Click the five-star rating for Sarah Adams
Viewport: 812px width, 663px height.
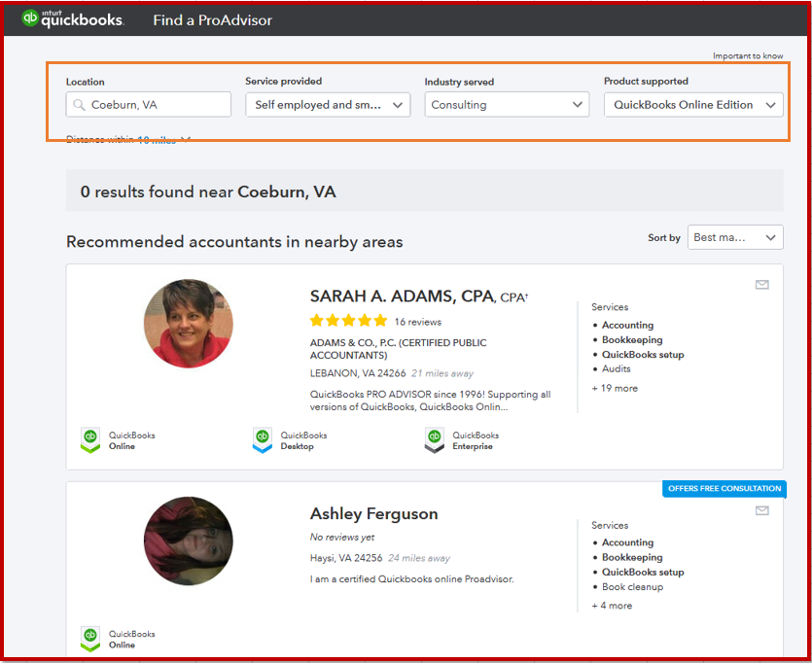(348, 321)
